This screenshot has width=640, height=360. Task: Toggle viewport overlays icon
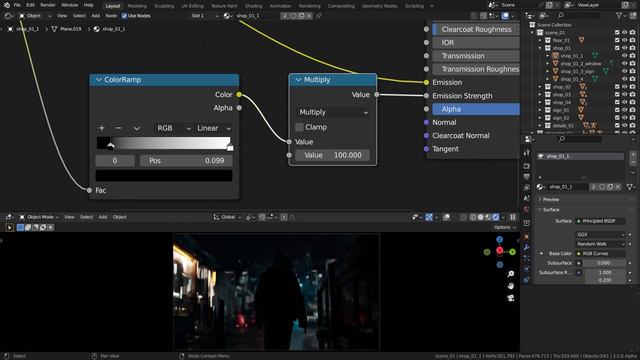coord(447,217)
